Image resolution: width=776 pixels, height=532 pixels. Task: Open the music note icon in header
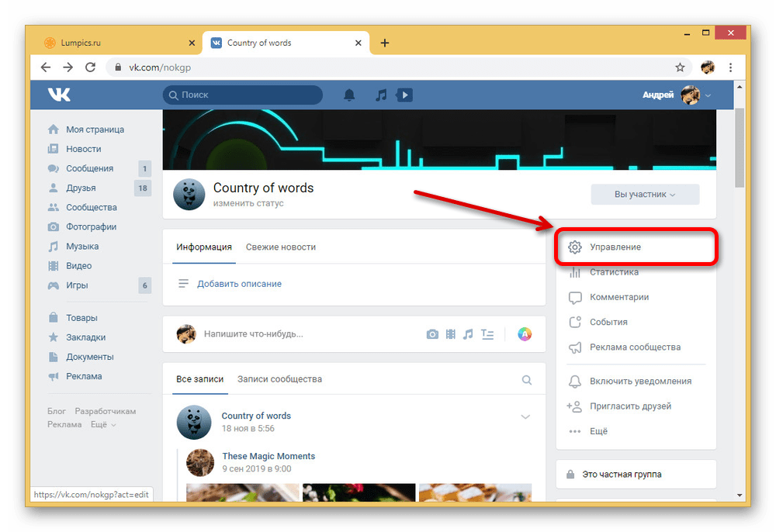(380, 95)
